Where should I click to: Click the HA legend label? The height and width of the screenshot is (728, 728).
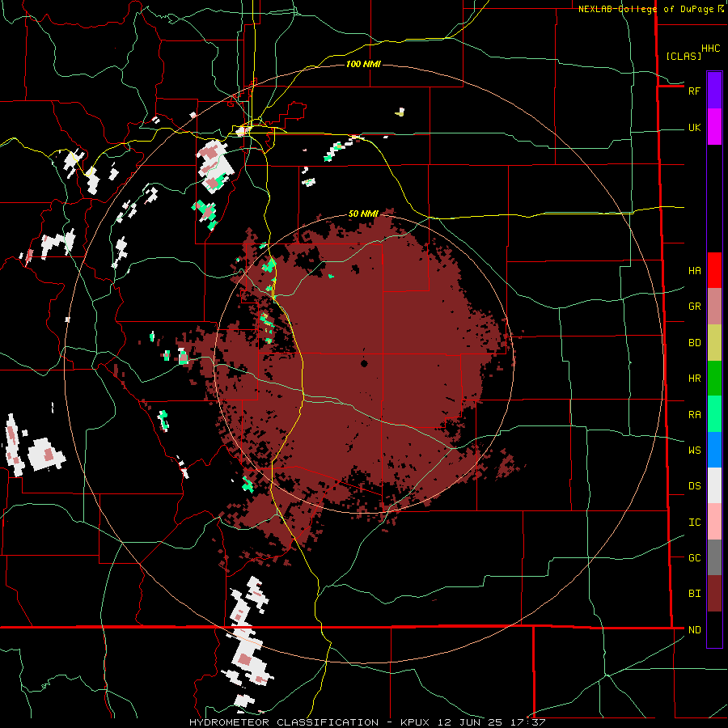point(694,271)
